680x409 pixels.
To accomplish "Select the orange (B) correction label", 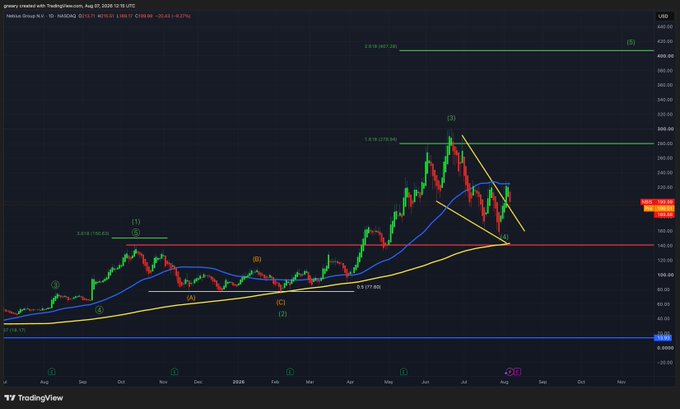I will pos(257,259).
